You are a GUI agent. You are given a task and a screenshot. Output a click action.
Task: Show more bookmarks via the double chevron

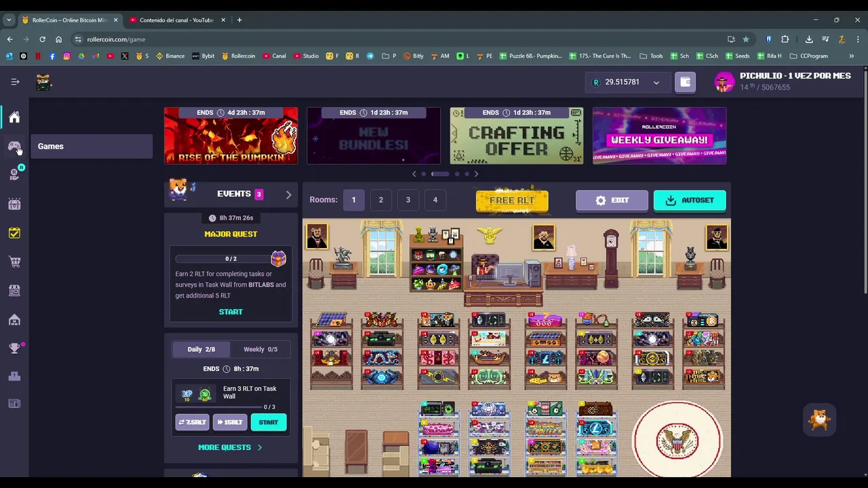(851, 56)
